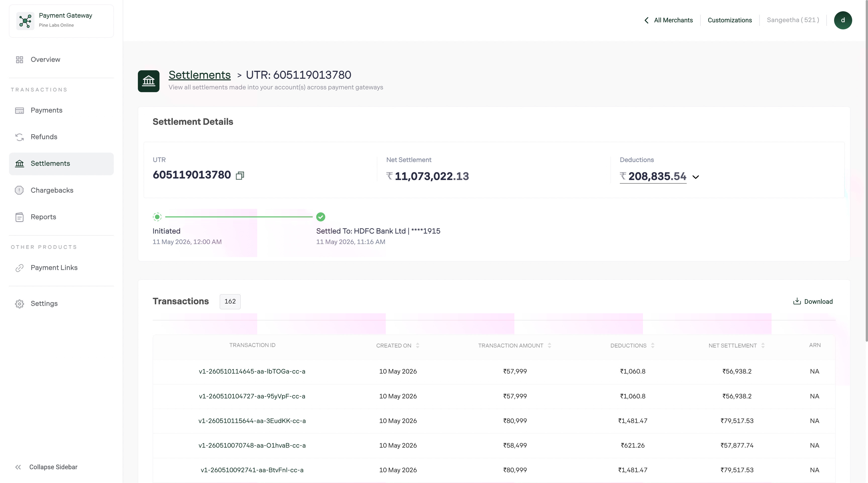
Task: Sort by the Transaction Amount column
Action: 549,346
